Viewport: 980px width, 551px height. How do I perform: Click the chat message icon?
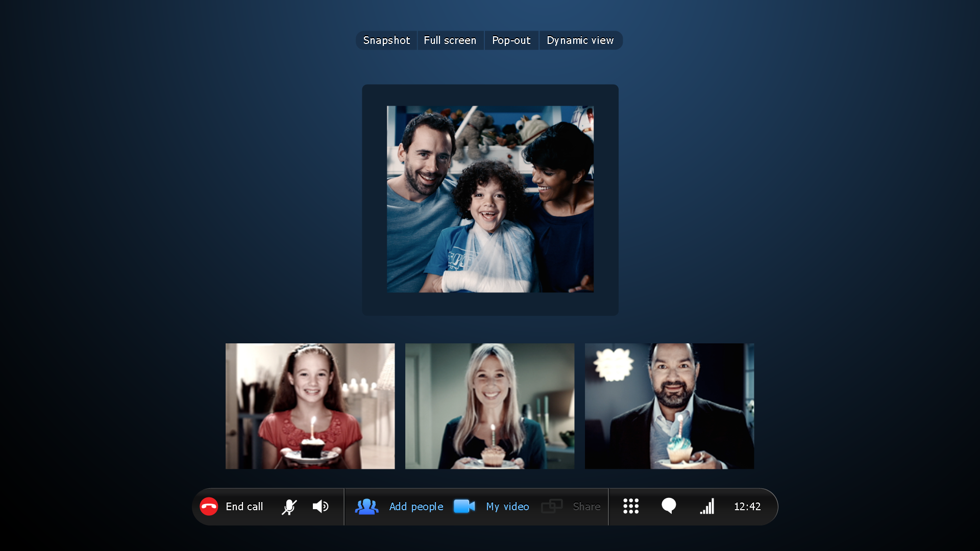[669, 506]
